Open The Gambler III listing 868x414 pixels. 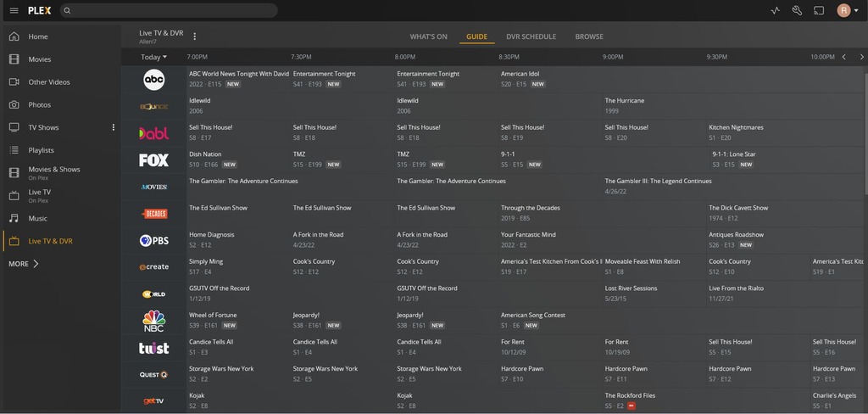tap(733, 187)
